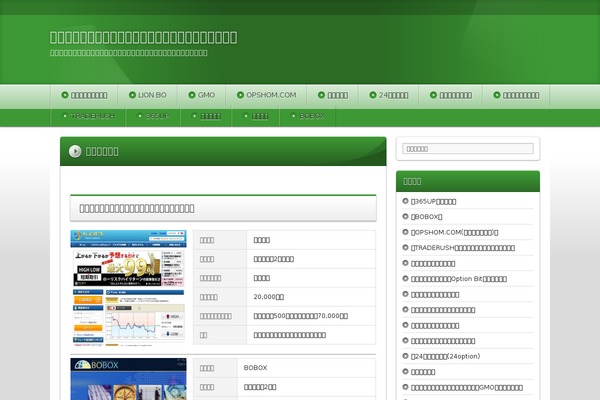
Task: Select the BOBOX name cell in the second table
Action: tap(307, 367)
